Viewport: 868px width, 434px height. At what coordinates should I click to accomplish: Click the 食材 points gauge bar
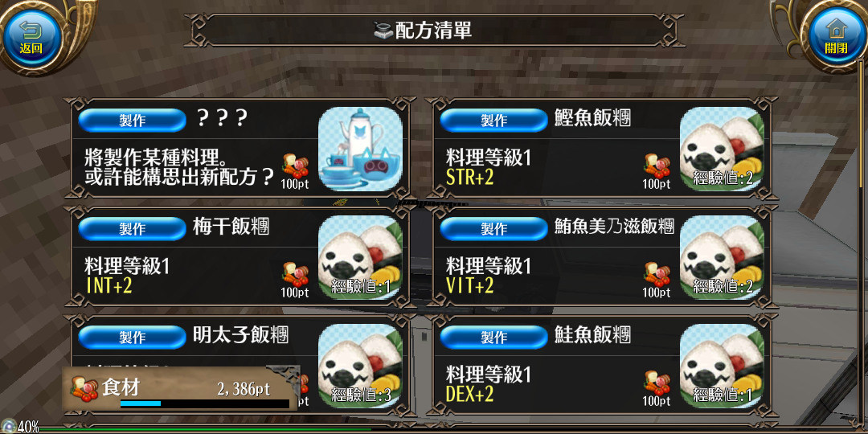pyautogui.click(x=204, y=403)
